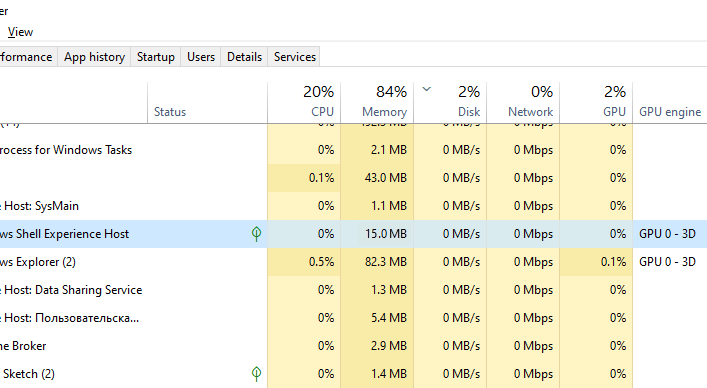Sort by the Status column header
Screen dimensions: 707x388
coord(207,103)
